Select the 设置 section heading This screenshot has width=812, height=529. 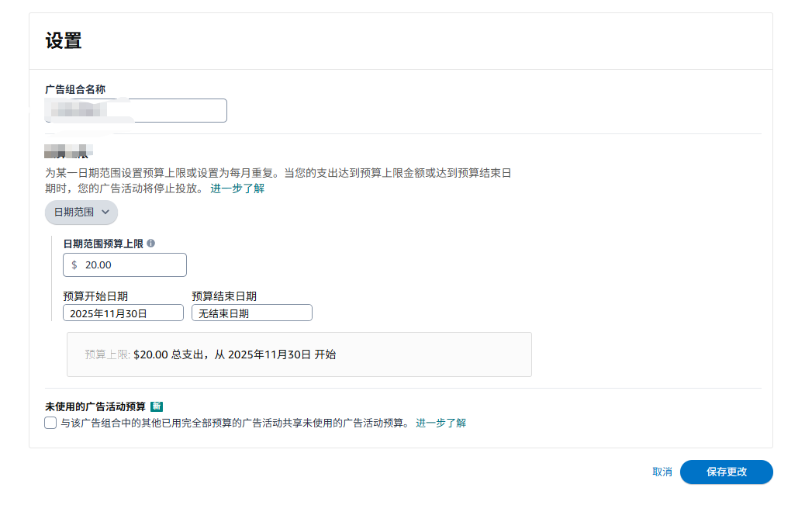coord(62,40)
